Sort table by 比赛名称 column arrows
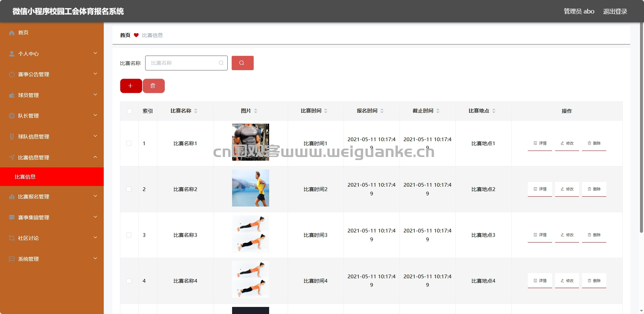Image resolution: width=644 pixels, height=314 pixels. click(196, 111)
